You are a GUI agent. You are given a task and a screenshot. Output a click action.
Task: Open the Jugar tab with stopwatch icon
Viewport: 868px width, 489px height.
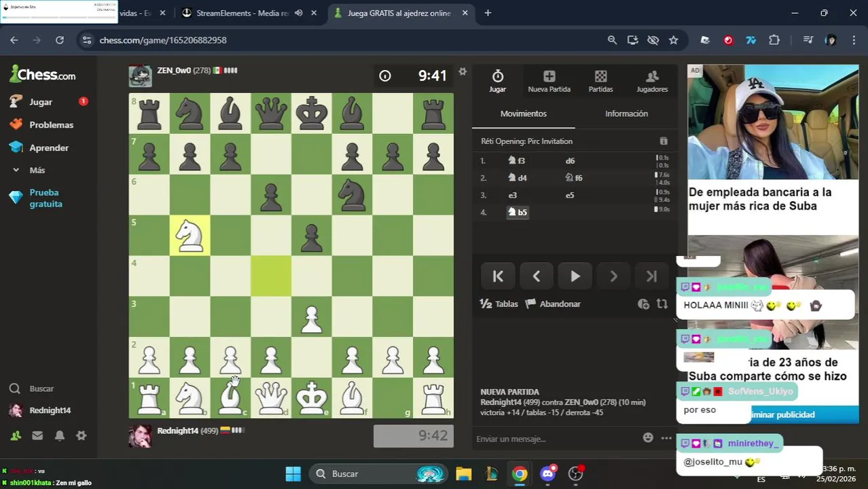tap(497, 81)
